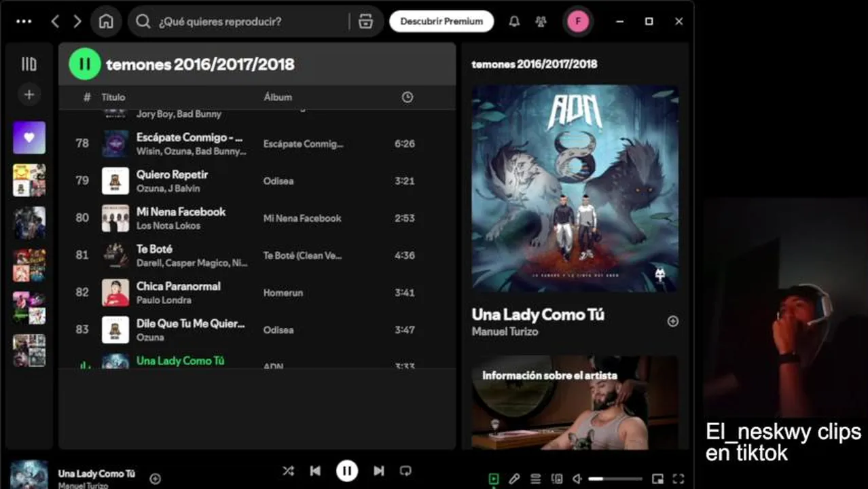
Task: Go back with the left arrow
Action: click(x=56, y=21)
